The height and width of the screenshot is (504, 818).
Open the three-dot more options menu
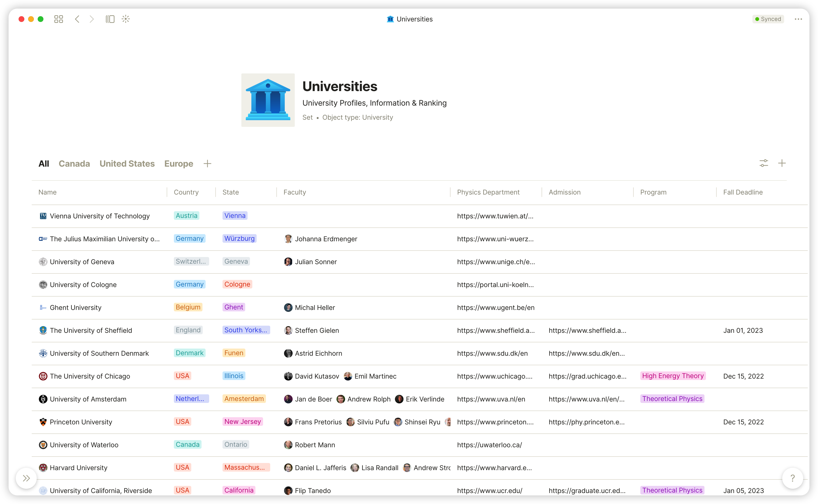point(798,19)
